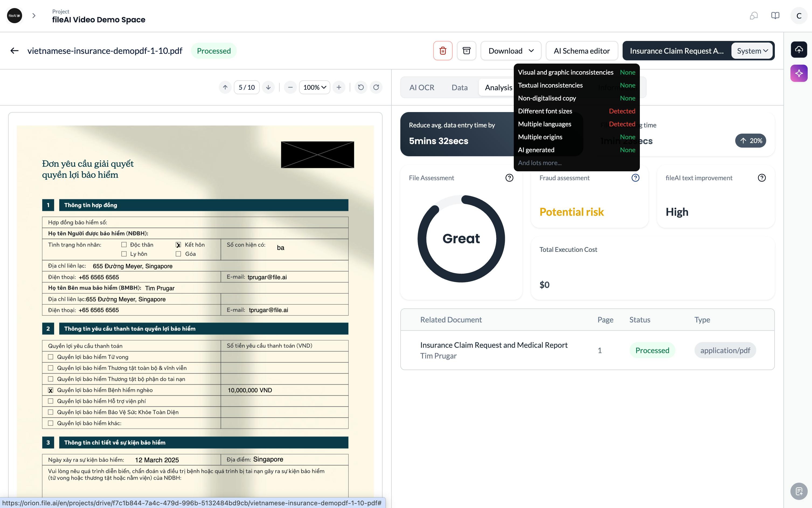The image size is (812, 508).
Task: Click the Page column header
Action: point(605,320)
